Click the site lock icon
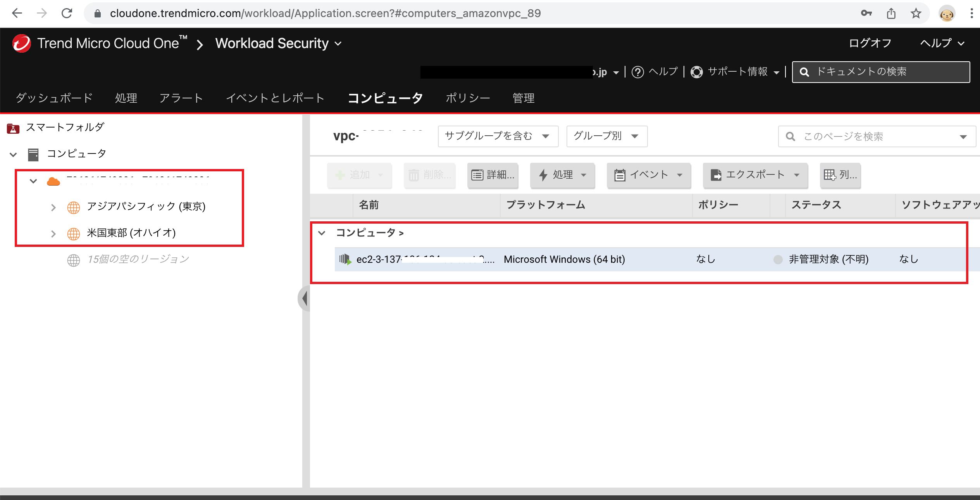Screen dimensions: 980x500 coord(98,14)
